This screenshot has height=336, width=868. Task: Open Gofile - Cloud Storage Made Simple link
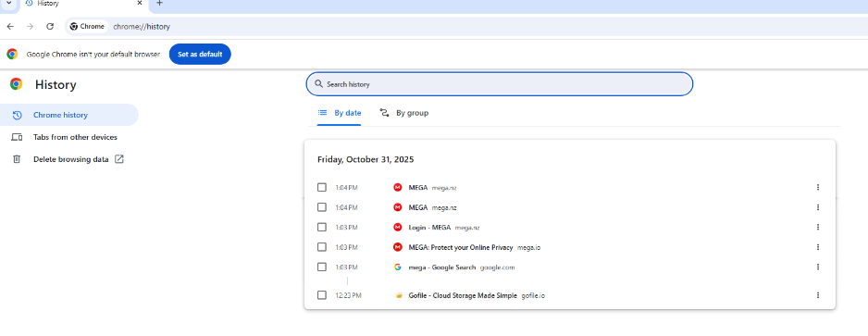(x=463, y=295)
